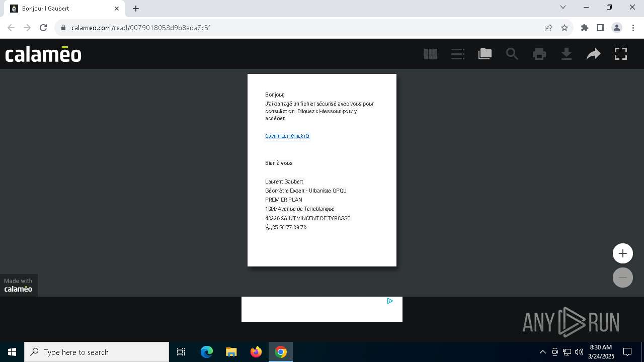Open the table of contents list icon
644x362 pixels.
tap(458, 54)
